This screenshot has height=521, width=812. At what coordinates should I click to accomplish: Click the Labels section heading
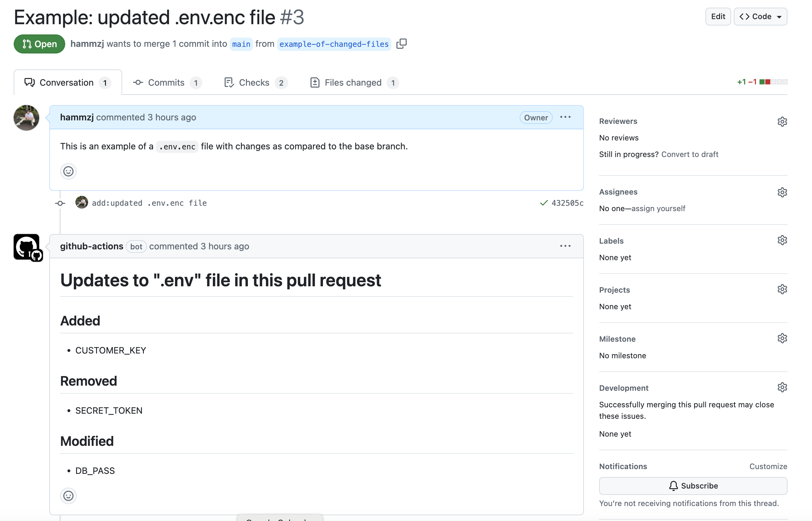point(611,241)
